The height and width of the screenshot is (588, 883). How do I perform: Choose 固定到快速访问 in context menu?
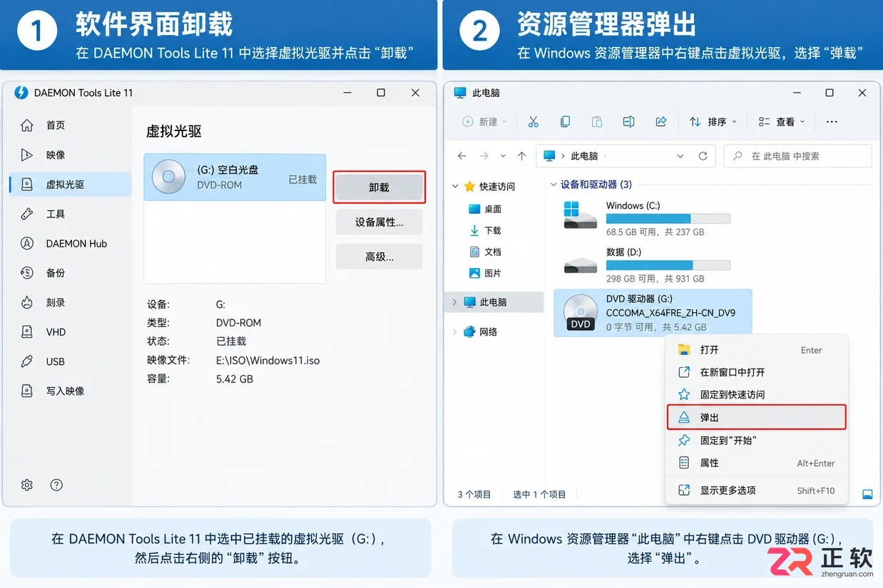(x=757, y=394)
